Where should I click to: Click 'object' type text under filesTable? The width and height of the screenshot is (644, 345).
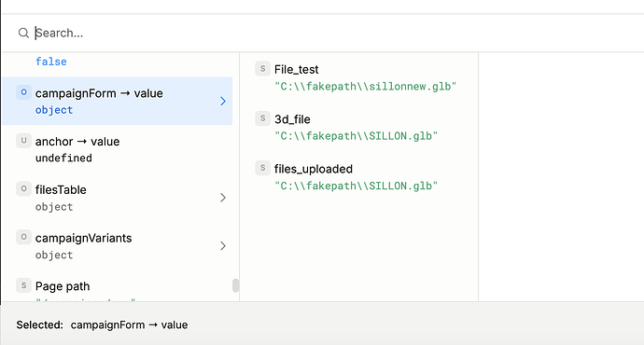point(54,207)
